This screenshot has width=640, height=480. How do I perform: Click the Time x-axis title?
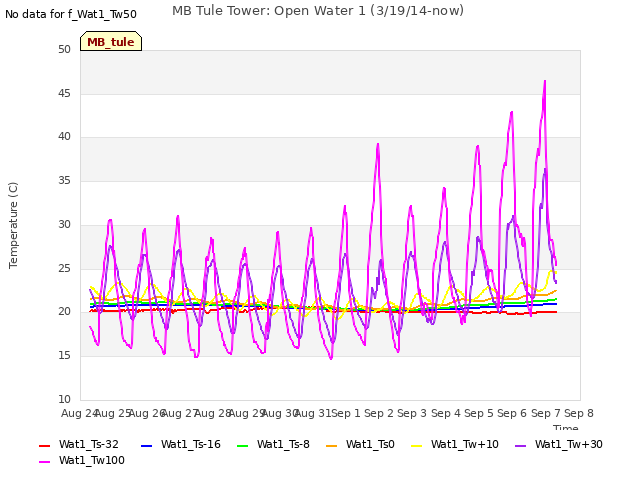566,427
